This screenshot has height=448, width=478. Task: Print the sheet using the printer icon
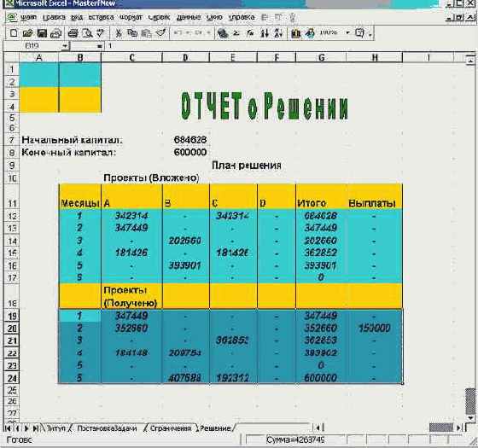coord(73,33)
